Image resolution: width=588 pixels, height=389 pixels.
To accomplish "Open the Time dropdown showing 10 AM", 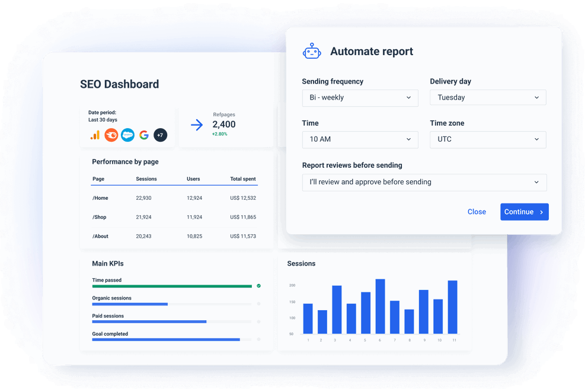I will pyautogui.click(x=360, y=139).
